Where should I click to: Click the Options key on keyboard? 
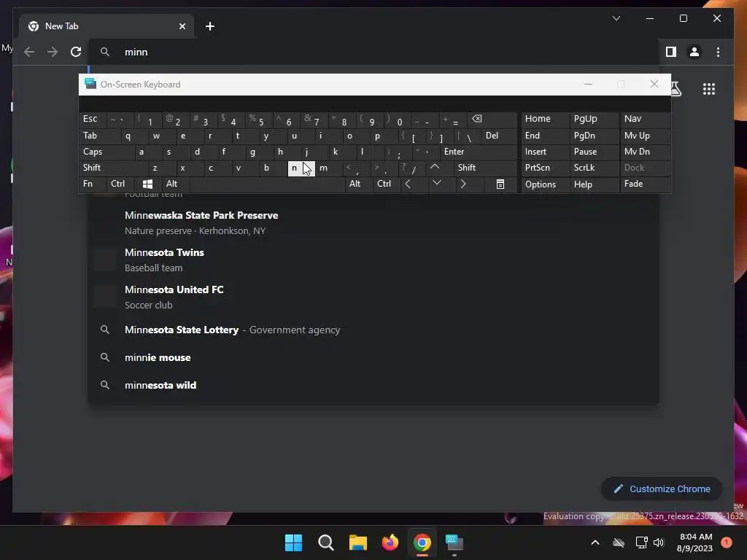click(546, 184)
